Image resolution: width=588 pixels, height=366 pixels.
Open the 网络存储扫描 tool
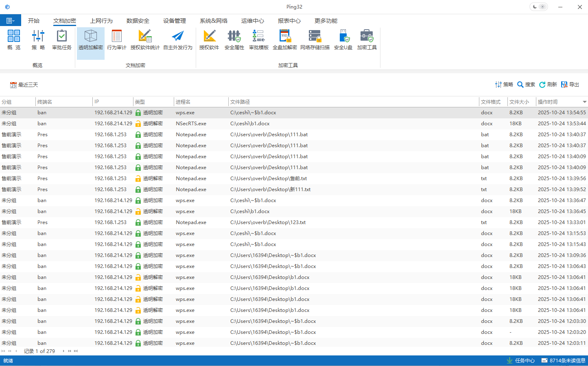tap(315, 40)
